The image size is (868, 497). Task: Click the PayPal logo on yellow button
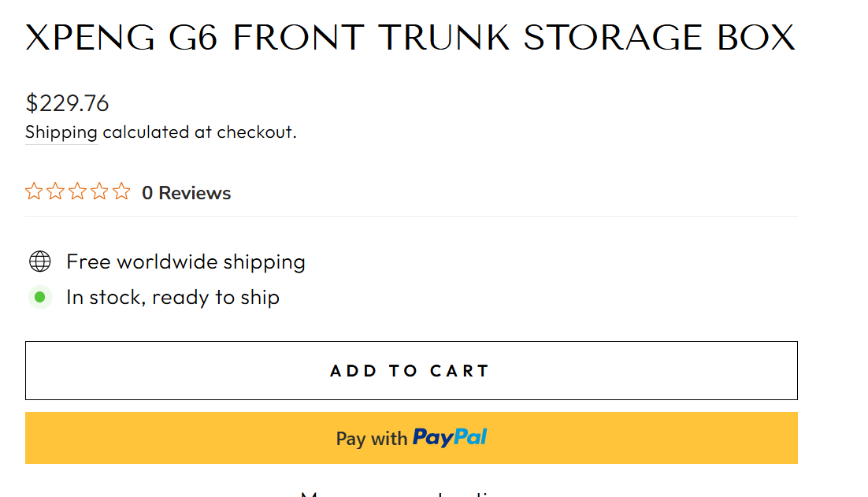click(x=450, y=437)
